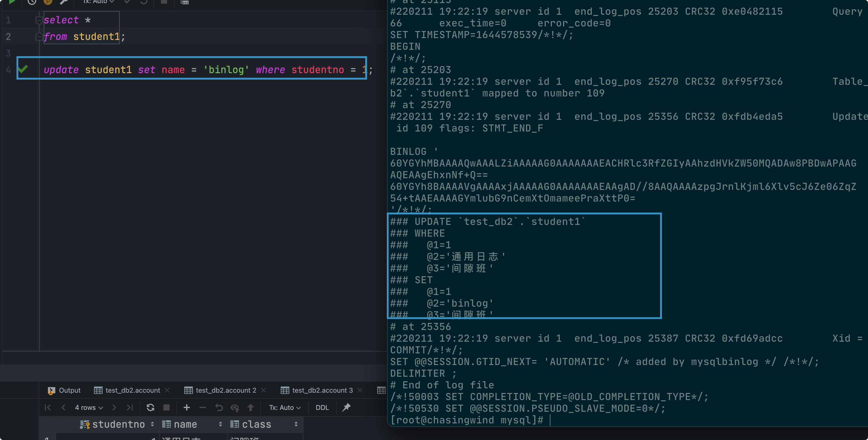The height and width of the screenshot is (440, 868).
Task: Open the Tx: Auto dropdown in results toolbar
Action: 284,407
